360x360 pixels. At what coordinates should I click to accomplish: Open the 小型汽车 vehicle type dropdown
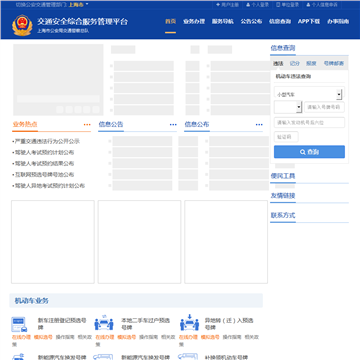(309, 94)
